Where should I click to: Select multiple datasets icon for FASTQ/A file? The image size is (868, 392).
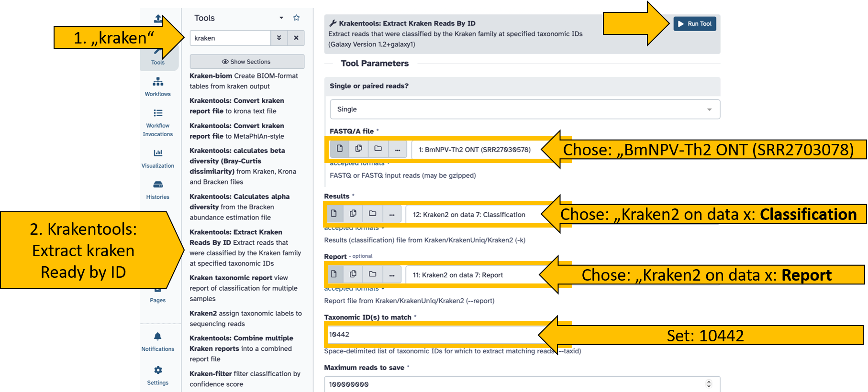[x=359, y=149]
